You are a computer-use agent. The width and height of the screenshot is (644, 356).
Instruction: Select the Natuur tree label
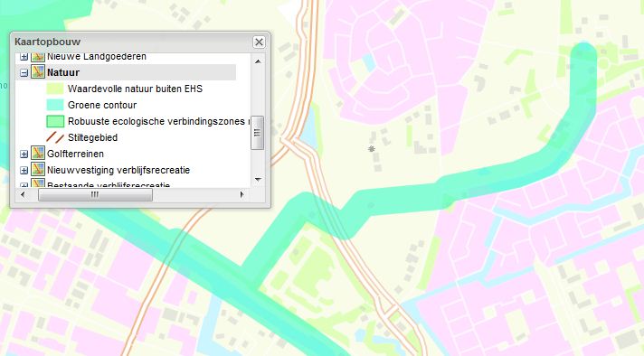click(x=63, y=72)
